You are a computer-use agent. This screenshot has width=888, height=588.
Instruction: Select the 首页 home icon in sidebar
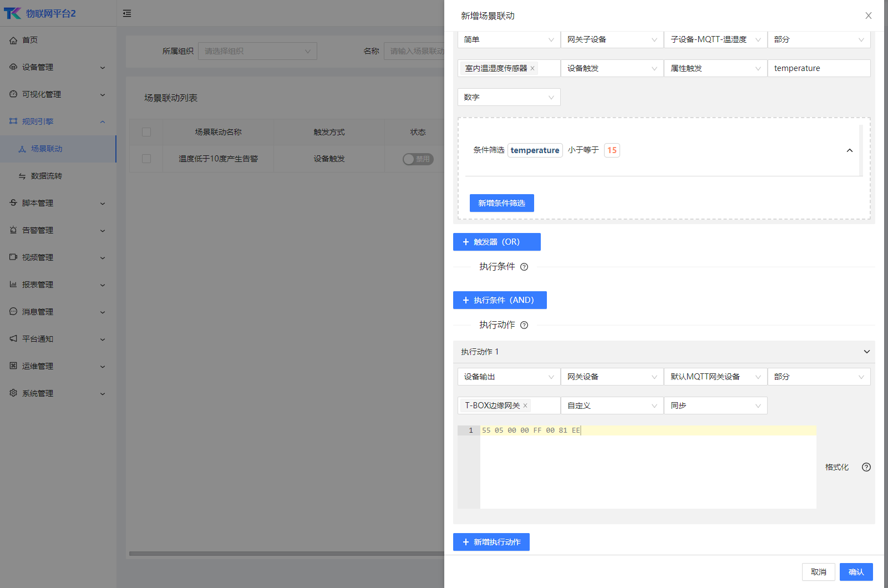point(13,40)
